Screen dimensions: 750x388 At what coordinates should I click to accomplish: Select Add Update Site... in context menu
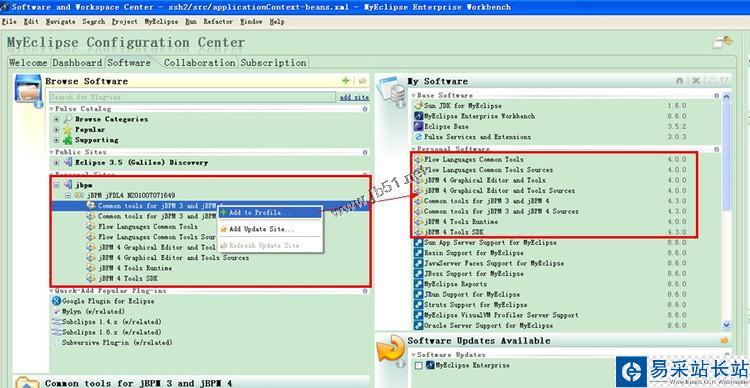click(270, 229)
